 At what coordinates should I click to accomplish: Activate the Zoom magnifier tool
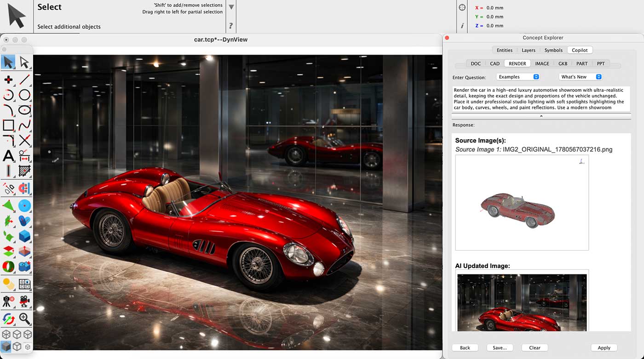coord(24,318)
